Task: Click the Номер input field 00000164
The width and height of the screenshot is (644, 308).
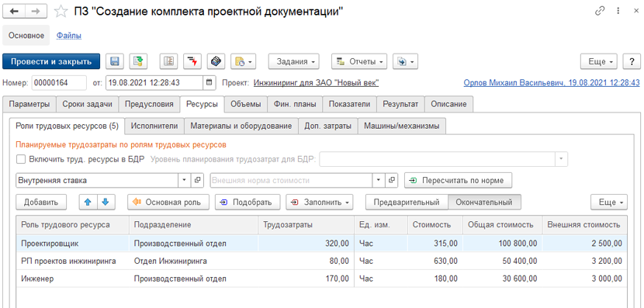Action: 59,82
